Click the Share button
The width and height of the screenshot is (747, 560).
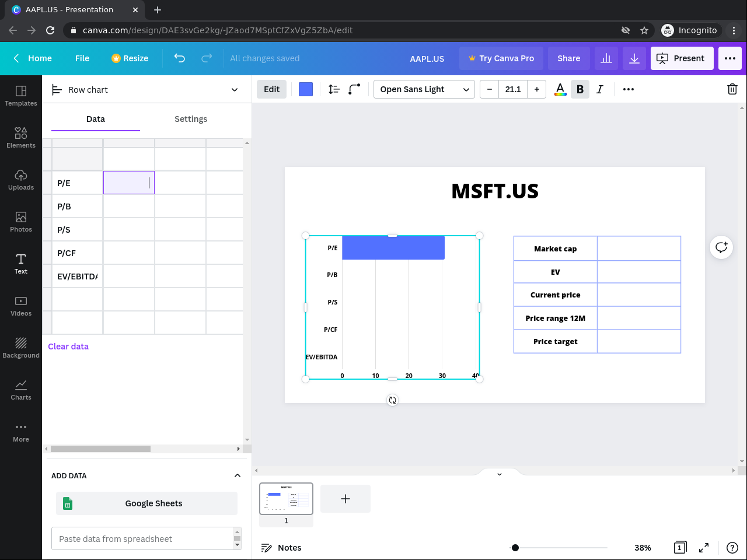[569, 58]
